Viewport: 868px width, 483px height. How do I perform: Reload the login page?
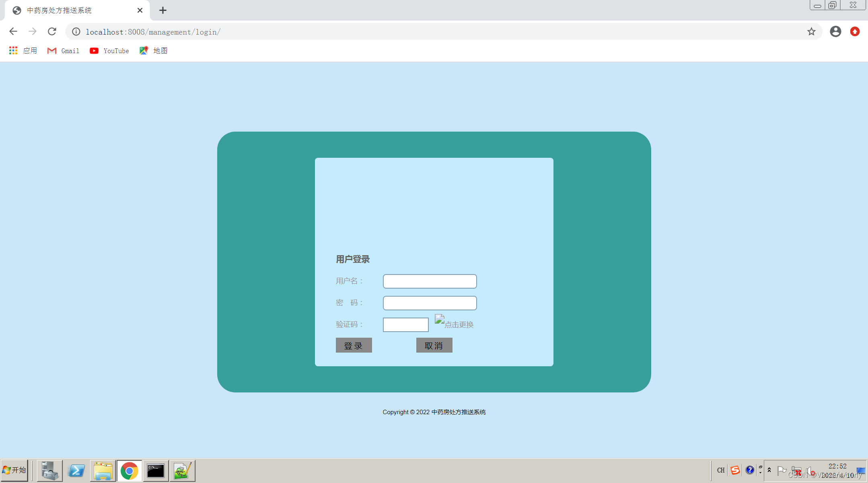coord(52,31)
